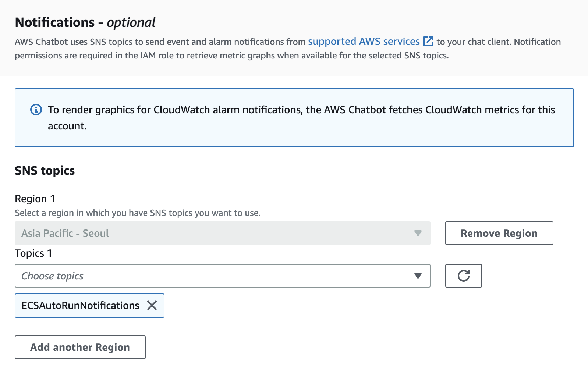Click the SNS topics heading

pos(45,171)
